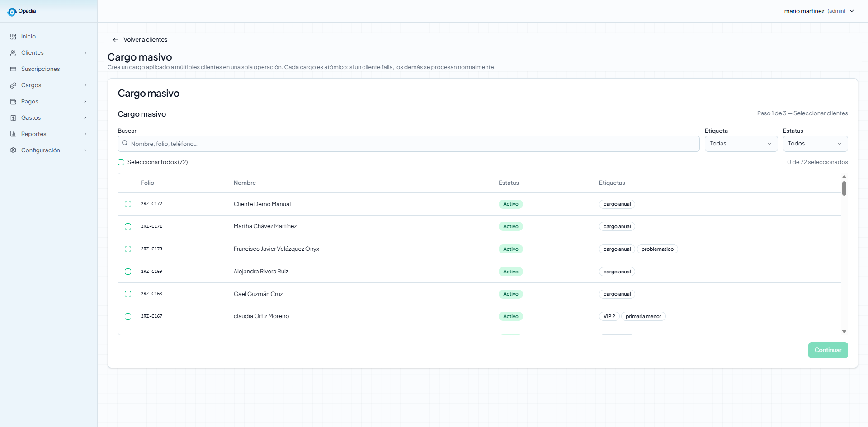
Task: Open Reportes menu item
Action: pos(48,134)
